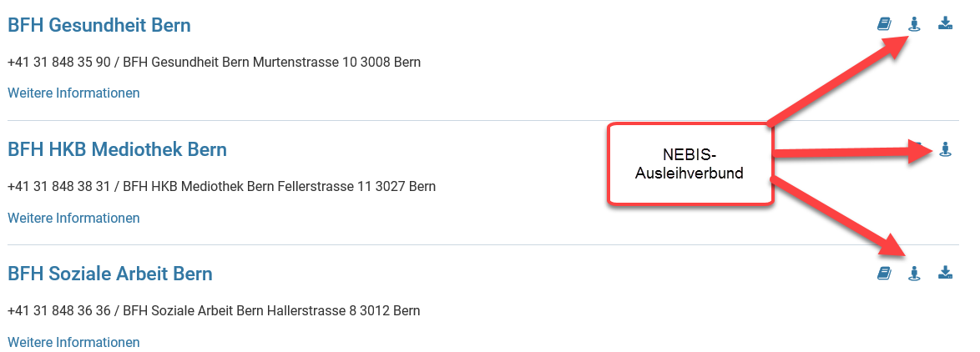980x352 pixels.
Task: Click book icon for BFH Gesundheit Bern
Action: pos(884,24)
